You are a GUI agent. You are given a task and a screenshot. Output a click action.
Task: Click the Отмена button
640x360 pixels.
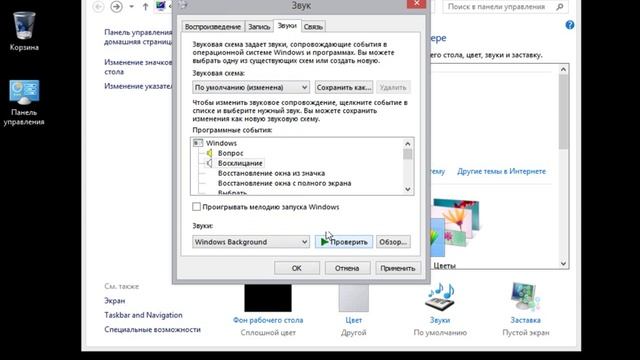coord(347,268)
